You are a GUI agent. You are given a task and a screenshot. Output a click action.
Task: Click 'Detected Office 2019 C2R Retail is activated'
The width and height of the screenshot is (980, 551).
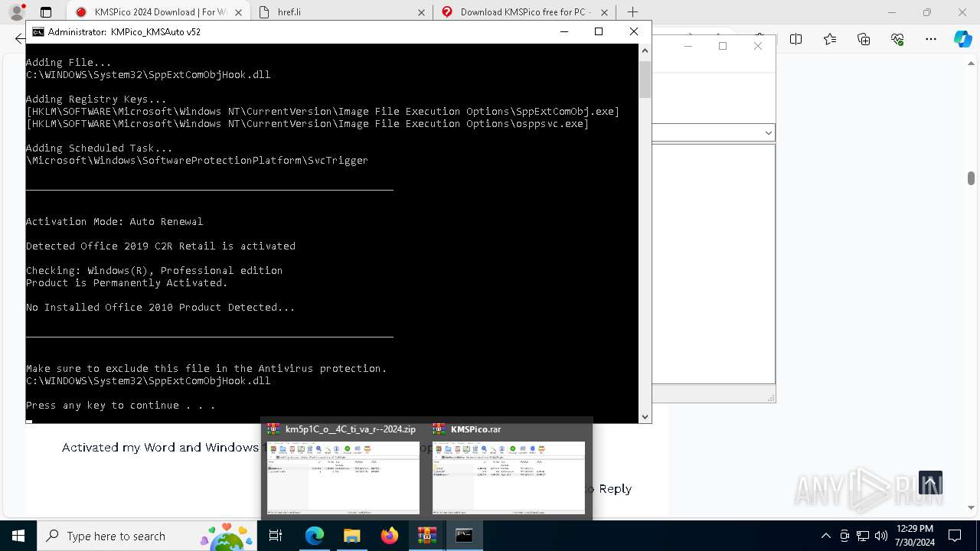pyautogui.click(x=161, y=246)
